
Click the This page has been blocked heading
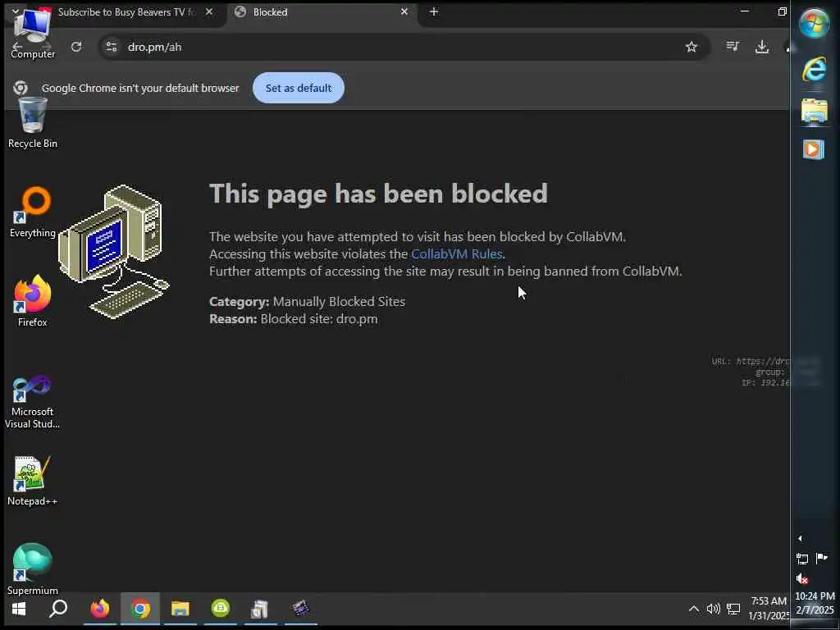378,194
